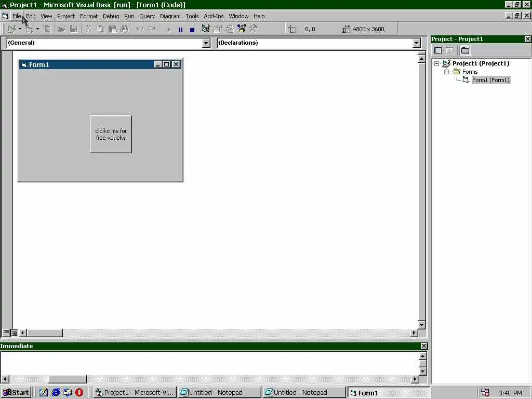
Task: Open the Diagram menu
Action: pos(170,16)
